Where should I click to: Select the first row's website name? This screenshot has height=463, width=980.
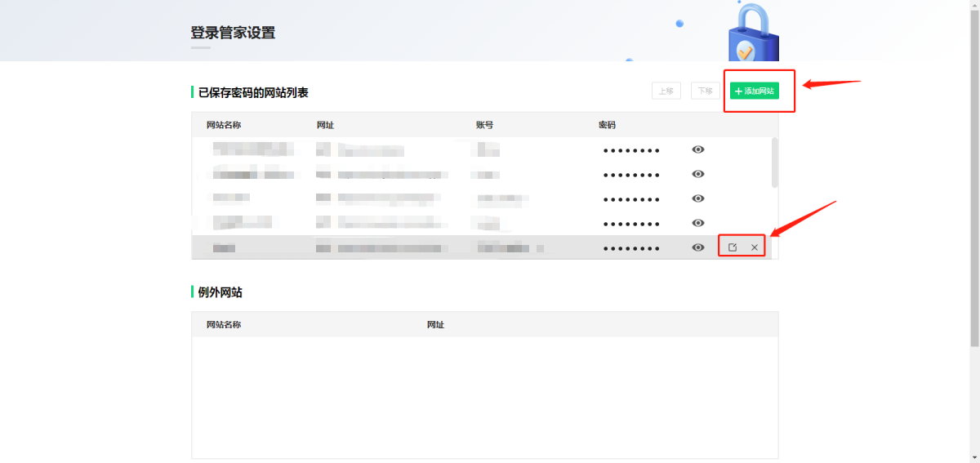coord(252,149)
